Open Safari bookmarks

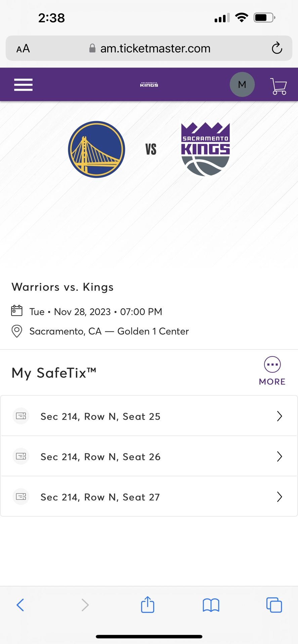211,605
